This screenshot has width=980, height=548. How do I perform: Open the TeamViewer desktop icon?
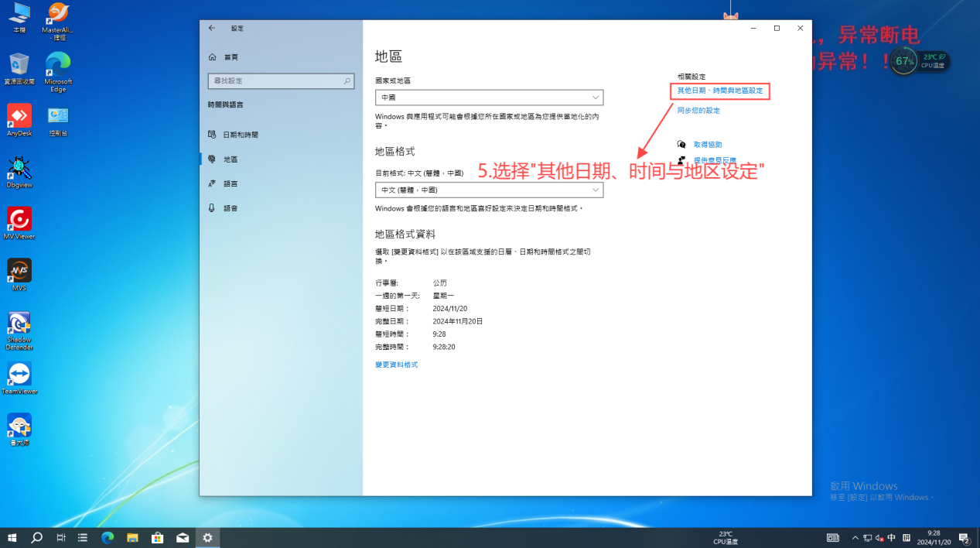[19, 374]
